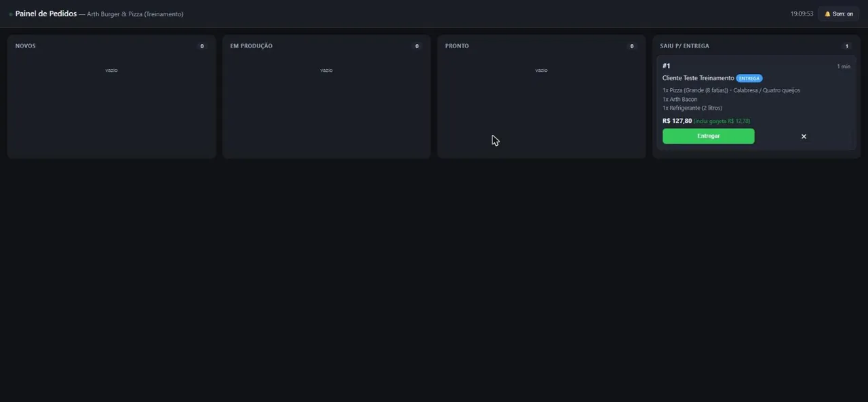Toggle the Som: on sound button
This screenshot has height=402, width=868.
click(839, 14)
